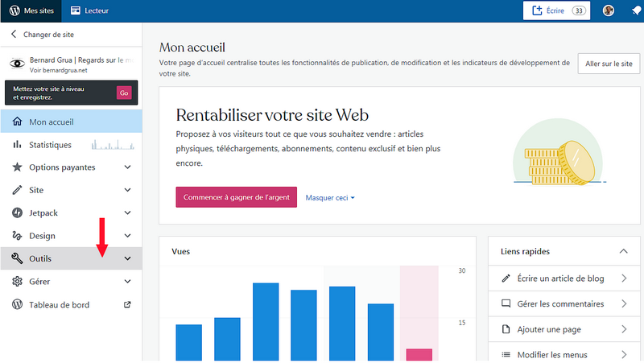
Task: Click the Statistiques bar chart icon
Action: tap(17, 145)
